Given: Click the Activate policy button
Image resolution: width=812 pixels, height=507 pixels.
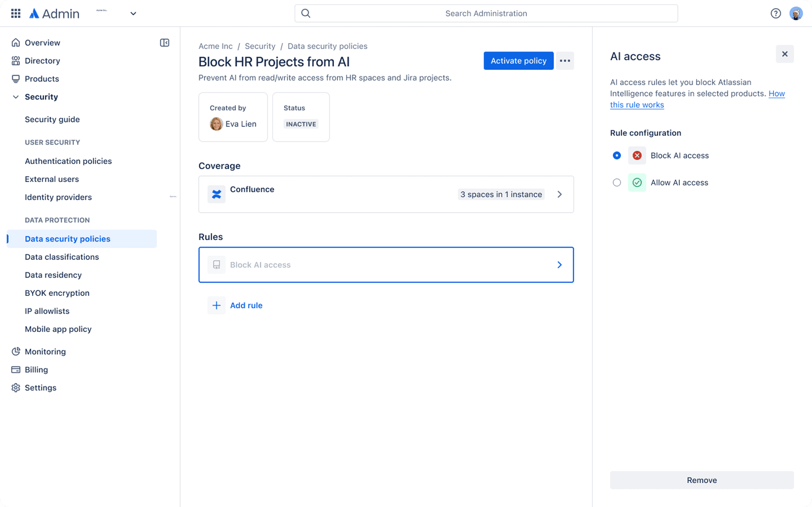Looking at the screenshot, I should [x=518, y=61].
